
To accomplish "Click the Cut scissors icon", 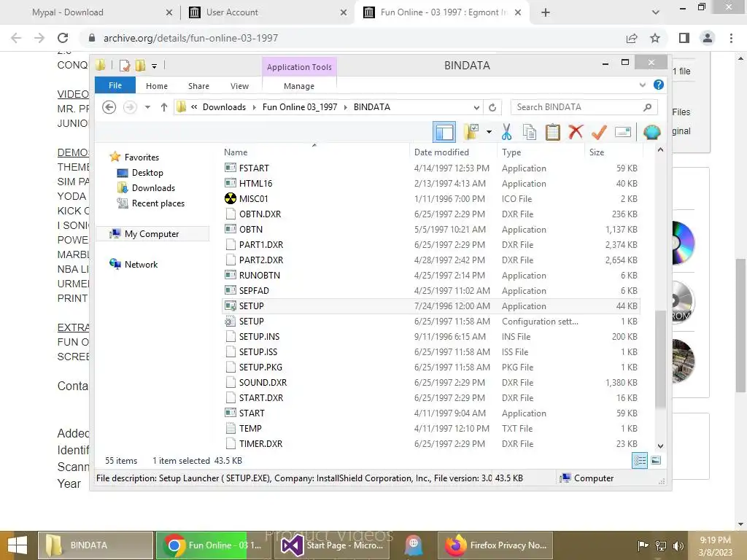I will (x=506, y=132).
